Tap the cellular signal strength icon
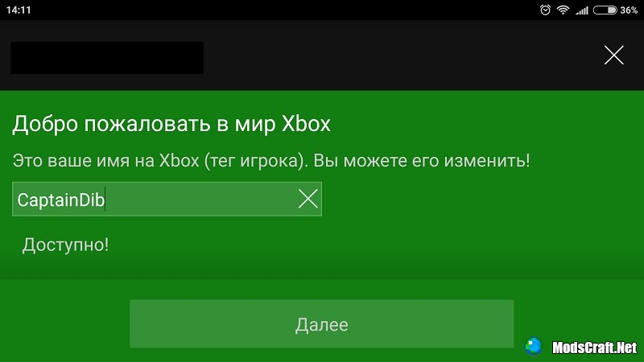Image resolution: width=644 pixels, height=362 pixels. 582,10
